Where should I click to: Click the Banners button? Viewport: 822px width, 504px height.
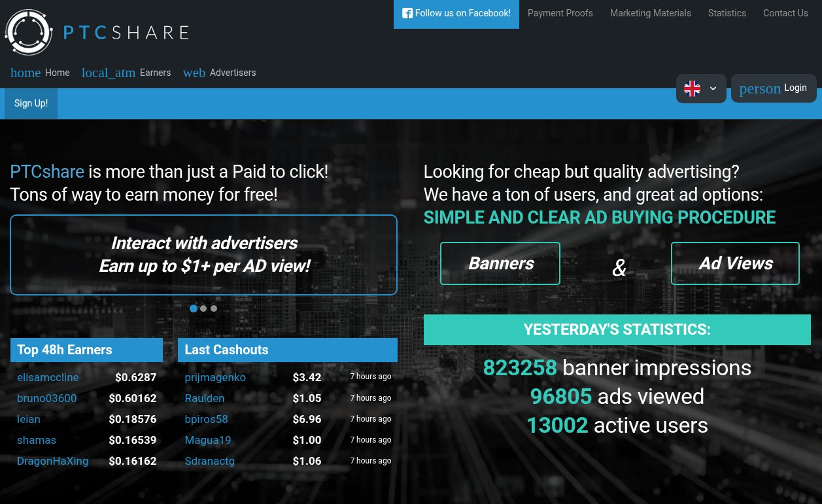click(x=500, y=263)
